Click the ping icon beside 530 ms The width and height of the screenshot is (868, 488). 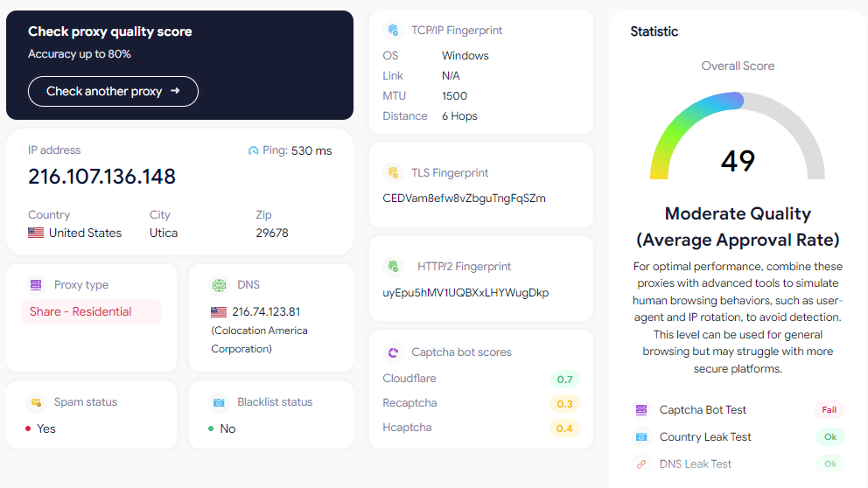click(253, 150)
